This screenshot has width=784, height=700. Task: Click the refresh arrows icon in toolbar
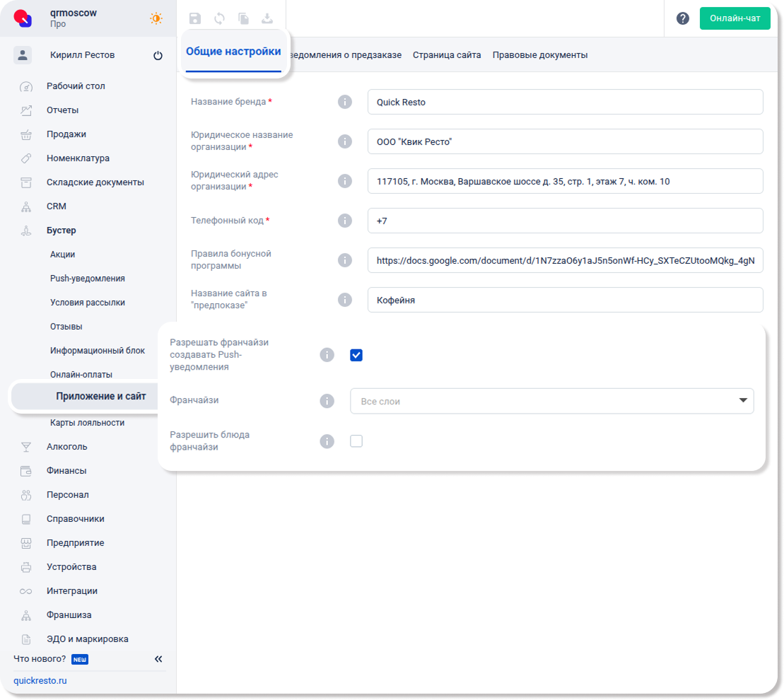[219, 19]
